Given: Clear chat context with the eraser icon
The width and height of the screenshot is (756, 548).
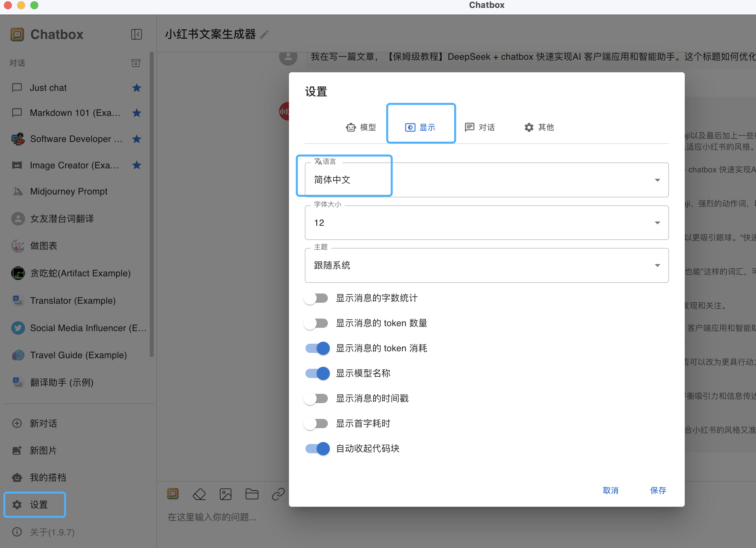Looking at the screenshot, I should pos(199,494).
